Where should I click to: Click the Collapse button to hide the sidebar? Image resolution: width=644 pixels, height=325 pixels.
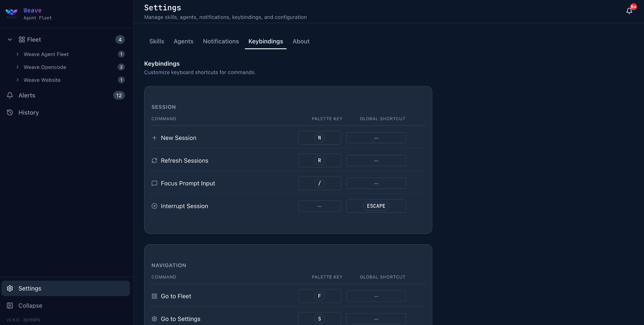pos(30,305)
